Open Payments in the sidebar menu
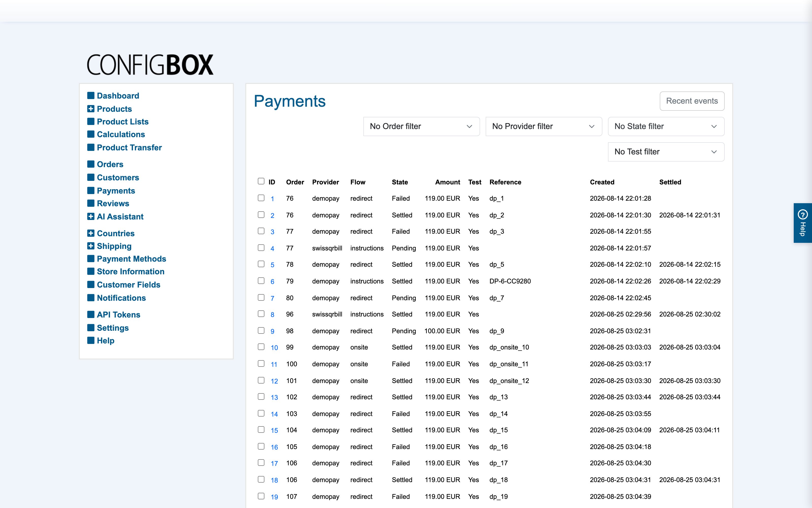 (116, 190)
